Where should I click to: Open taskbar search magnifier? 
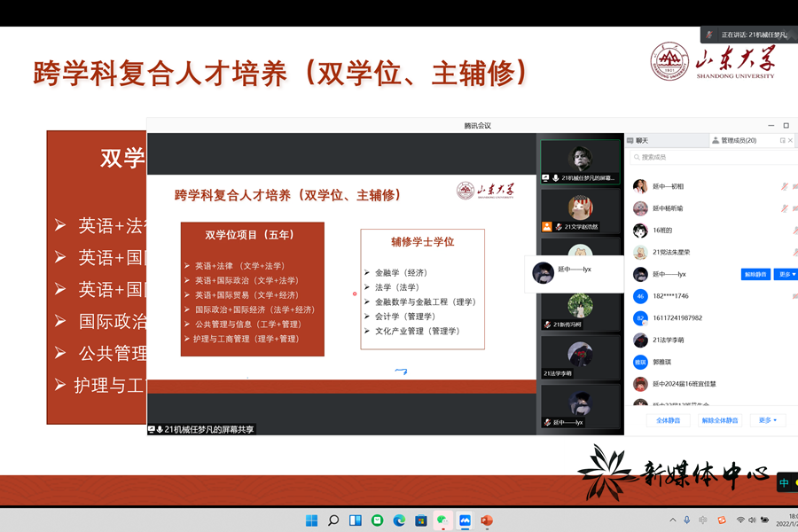click(x=333, y=520)
